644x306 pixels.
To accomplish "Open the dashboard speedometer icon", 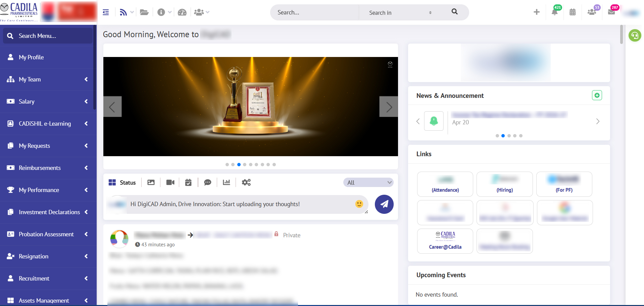I will pos(182,12).
